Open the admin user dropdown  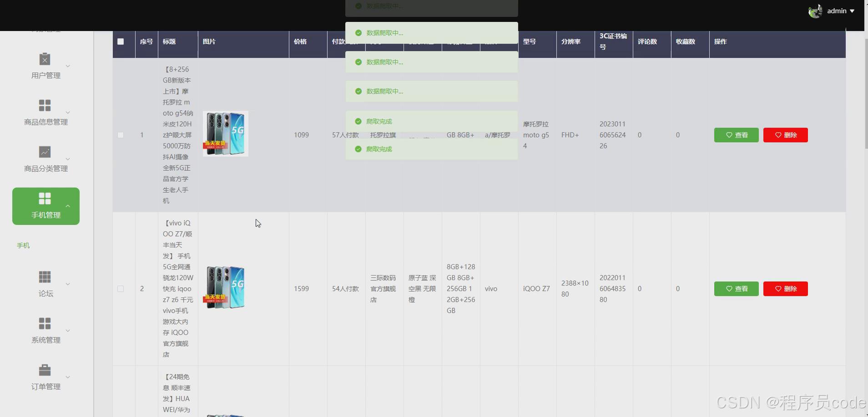(841, 11)
